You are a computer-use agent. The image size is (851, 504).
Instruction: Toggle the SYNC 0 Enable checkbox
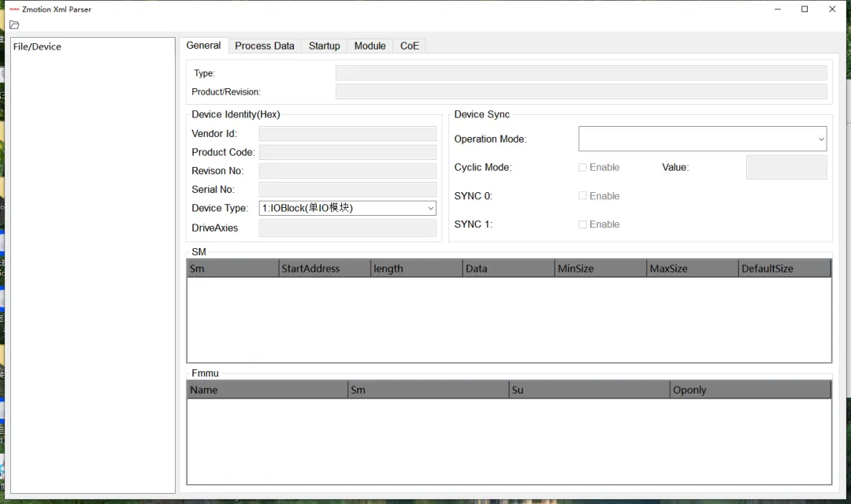click(582, 196)
